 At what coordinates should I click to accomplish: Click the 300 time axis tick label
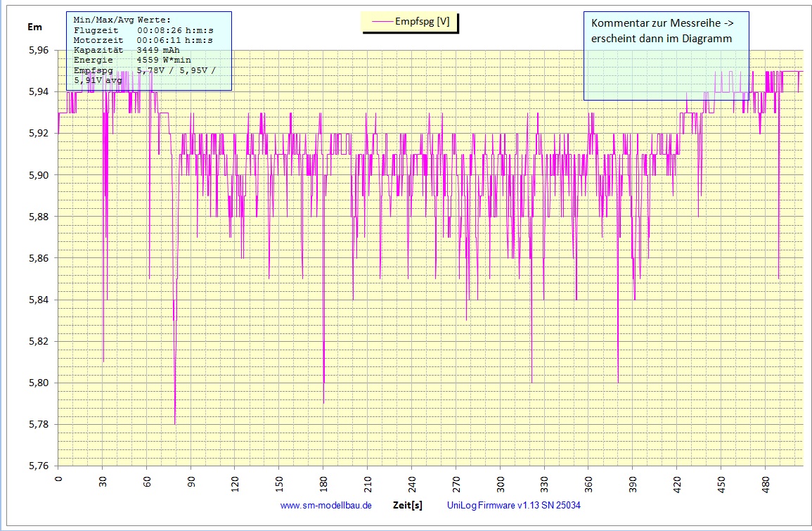tap(501, 483)
